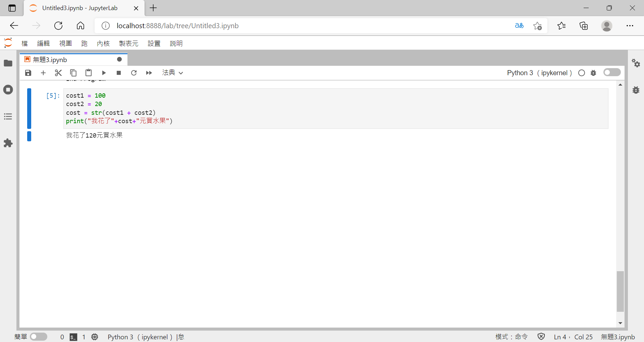This screenshot has width=644, height=342.
Task: Open the Edge browser options menu
Action: pyautogui.click(x=631, y=26)
